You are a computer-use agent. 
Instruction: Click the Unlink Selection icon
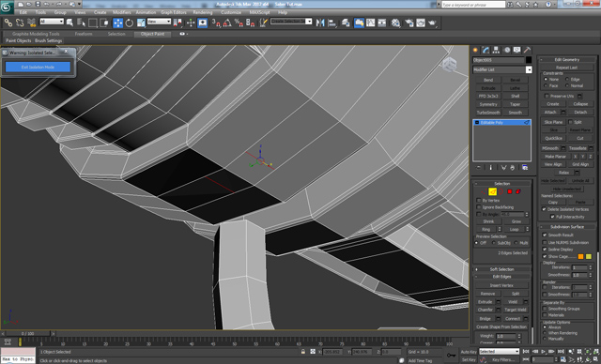(20, 23)
